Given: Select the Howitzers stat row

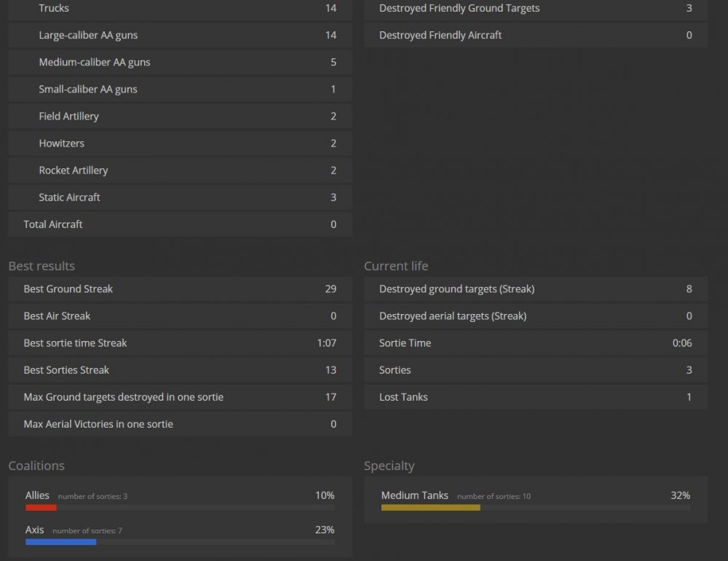Looking at the screenshot, I should click(180, 144).
